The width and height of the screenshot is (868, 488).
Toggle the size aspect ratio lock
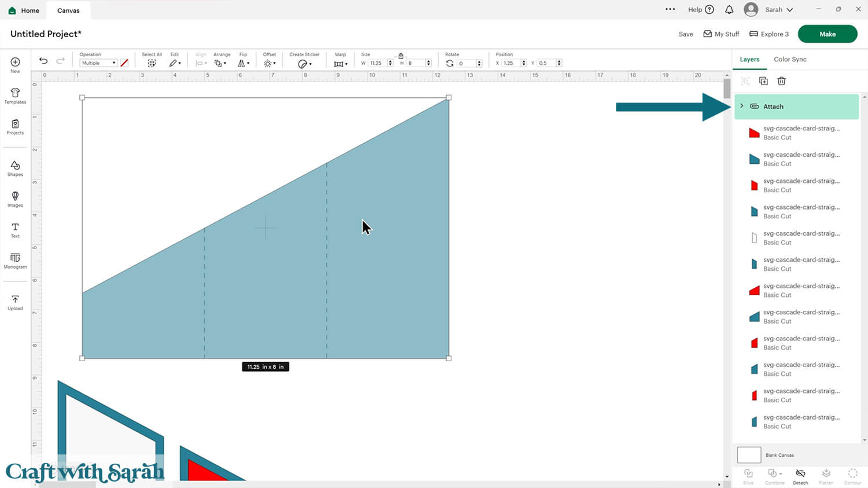[x=400, y=56]
